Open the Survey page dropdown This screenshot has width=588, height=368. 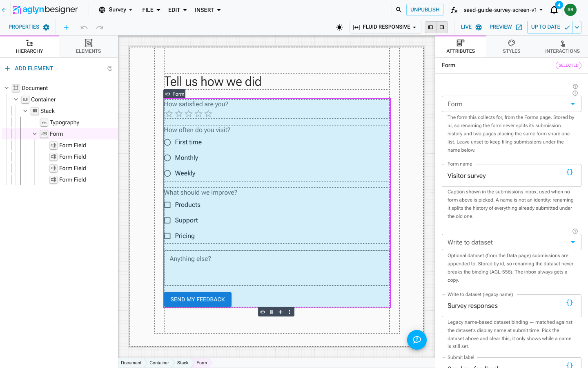[116, 10]
